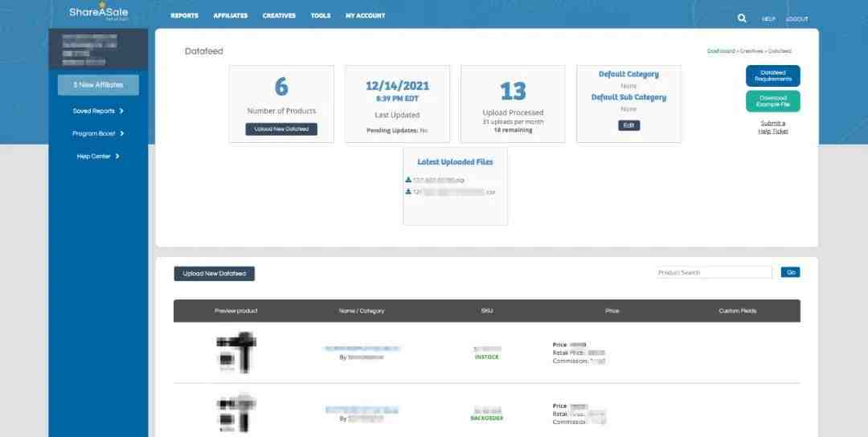Click Download Example File button

(772, 101)
